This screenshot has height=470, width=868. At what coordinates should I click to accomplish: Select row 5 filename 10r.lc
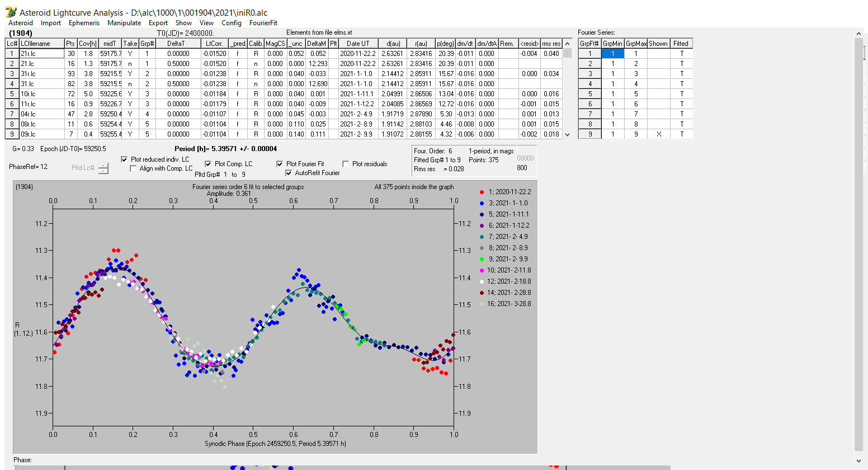pyautogui.click(x=42, y=94)
